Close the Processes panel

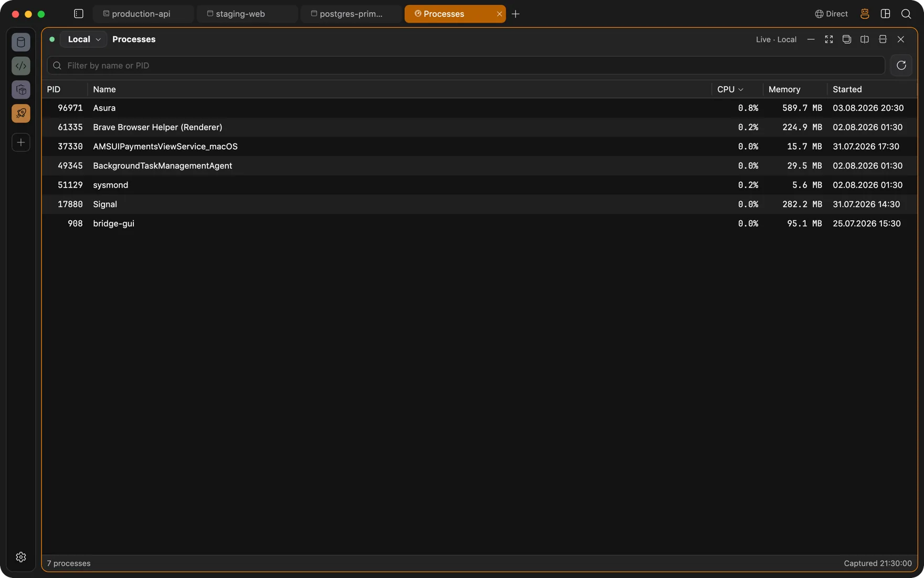pos(901,39)
